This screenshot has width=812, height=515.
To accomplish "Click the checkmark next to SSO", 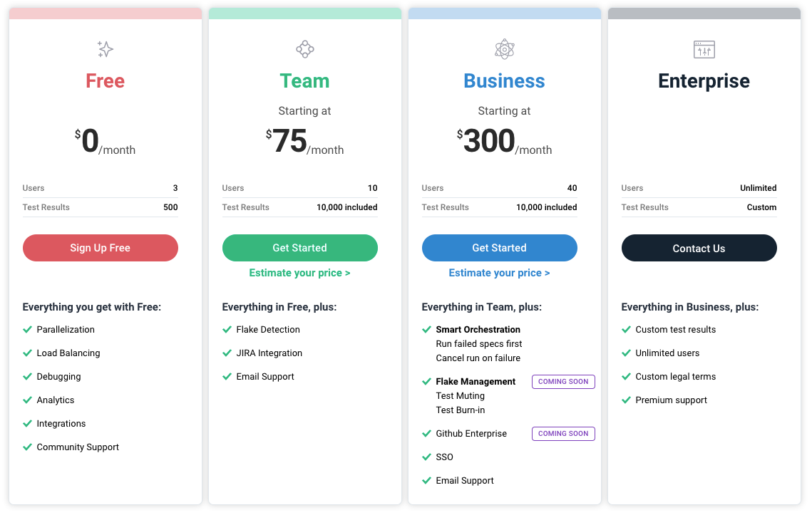I will tap(427, 457).
